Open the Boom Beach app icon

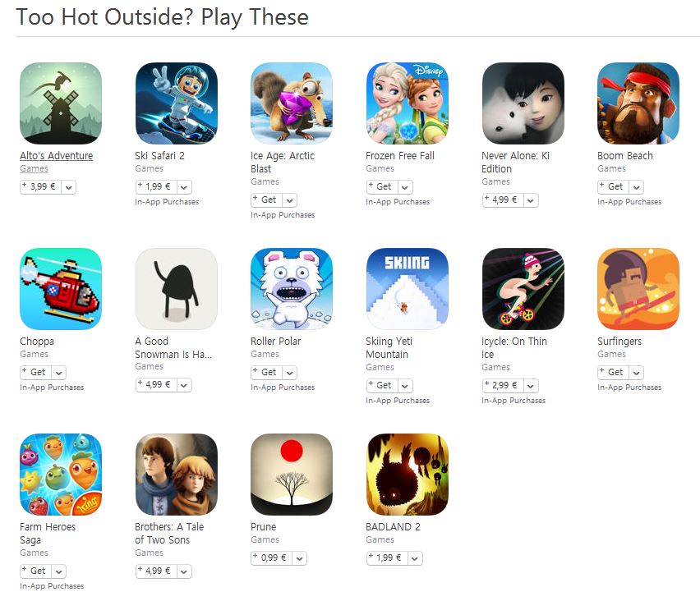638,103
